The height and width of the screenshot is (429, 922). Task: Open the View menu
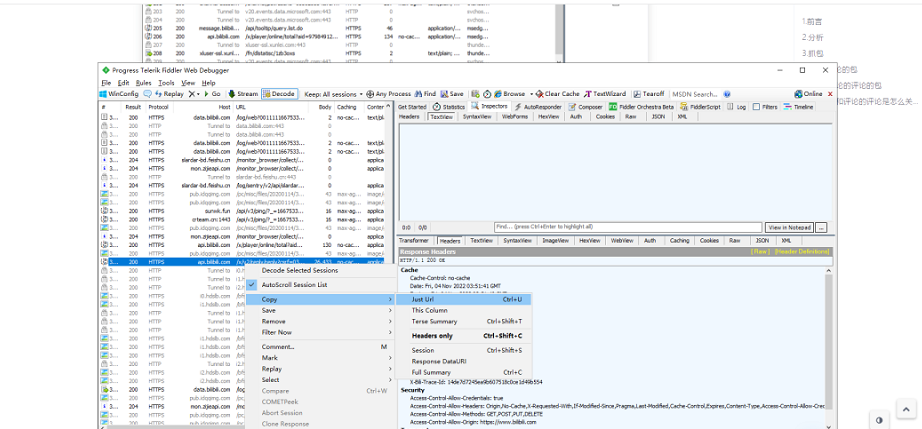(188, 83)
